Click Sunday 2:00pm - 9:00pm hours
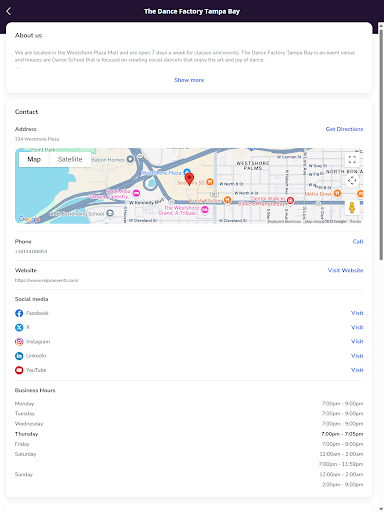 [342, 484]
